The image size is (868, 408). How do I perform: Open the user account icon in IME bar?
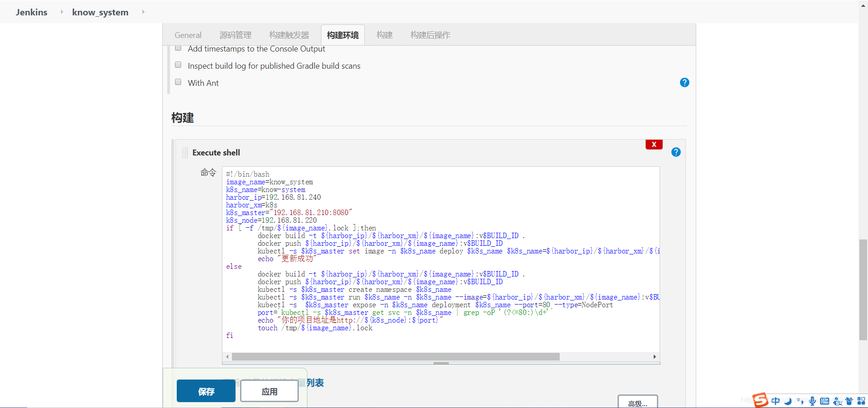click(x=837, y=401)
